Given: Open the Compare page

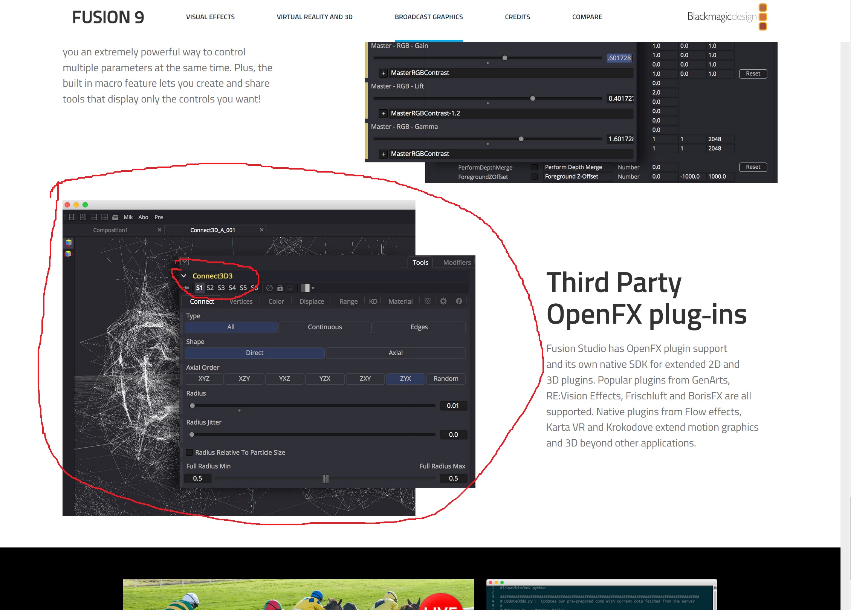Looking at the screenshot, I should click(587, 17).
